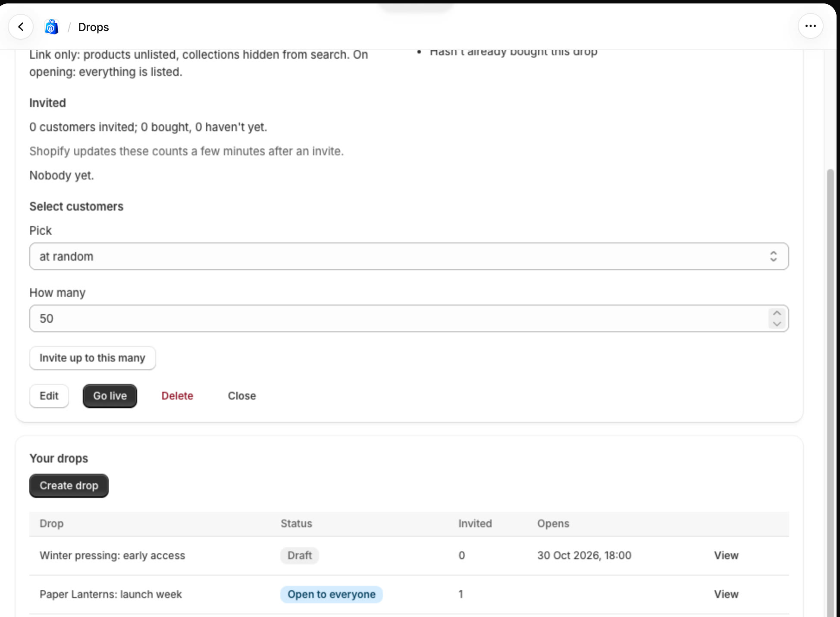Click the 'Select customers' heading

coord(76,207)
